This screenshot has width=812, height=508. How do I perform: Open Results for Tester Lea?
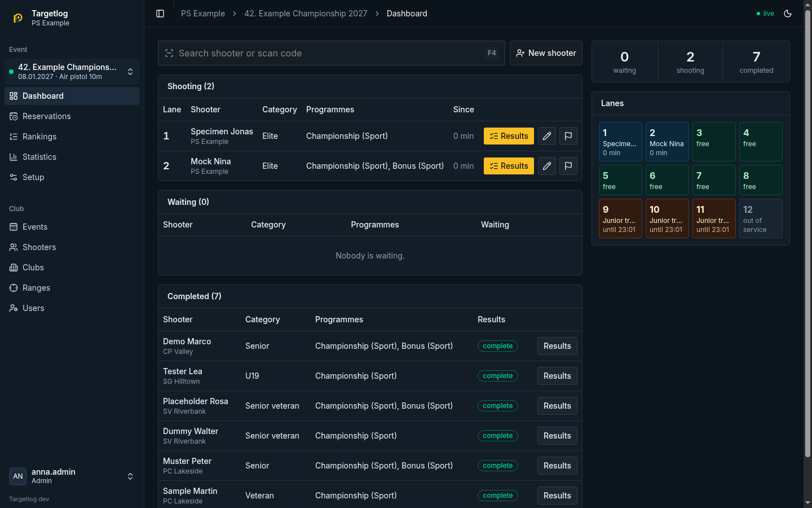click(x=557, y=376)
